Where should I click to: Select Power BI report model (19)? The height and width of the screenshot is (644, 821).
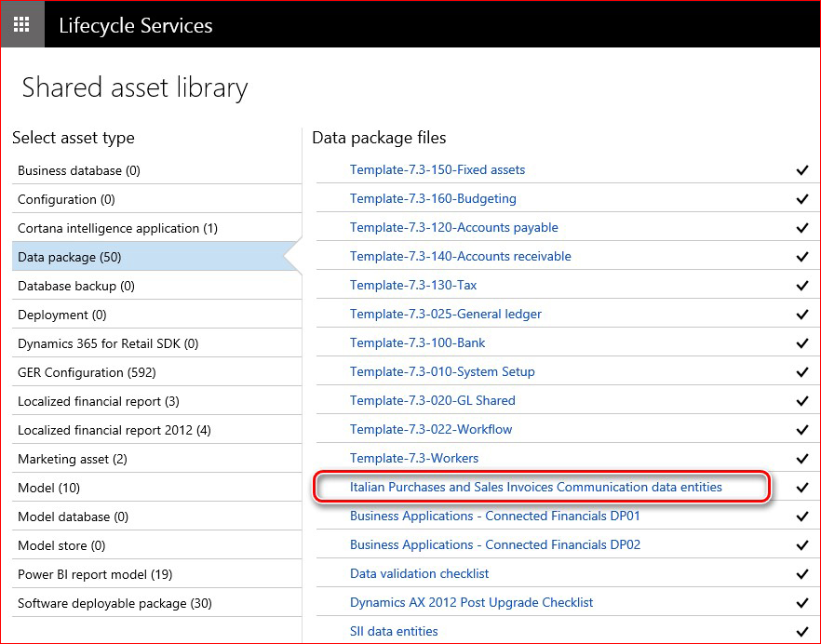[x=156, y=574]
